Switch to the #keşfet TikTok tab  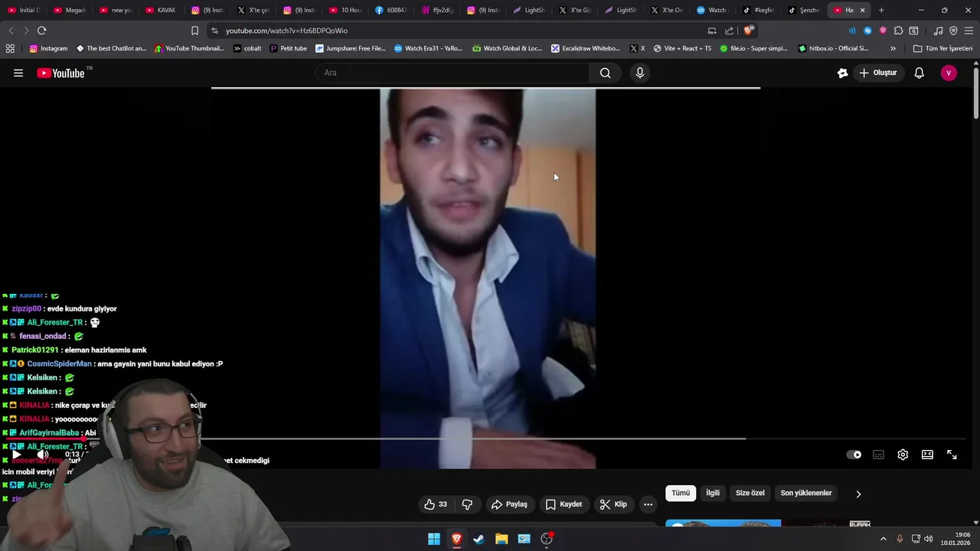(759, 10)
